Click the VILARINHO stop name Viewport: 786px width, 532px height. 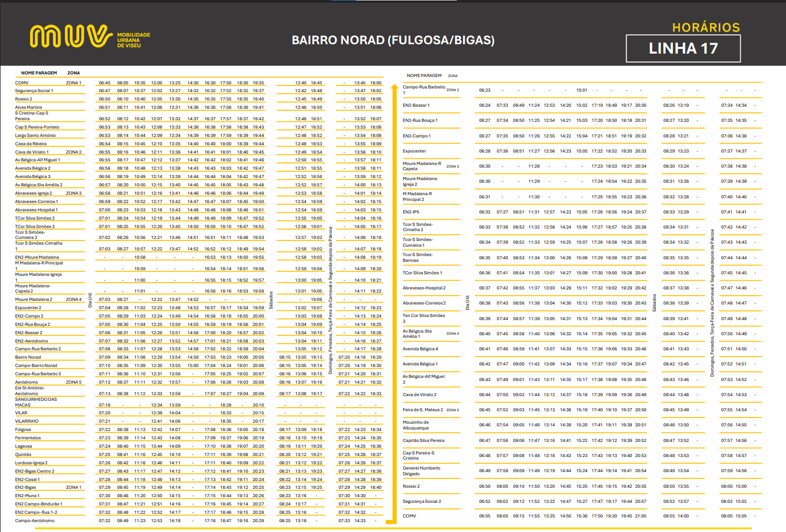point(27,421)
